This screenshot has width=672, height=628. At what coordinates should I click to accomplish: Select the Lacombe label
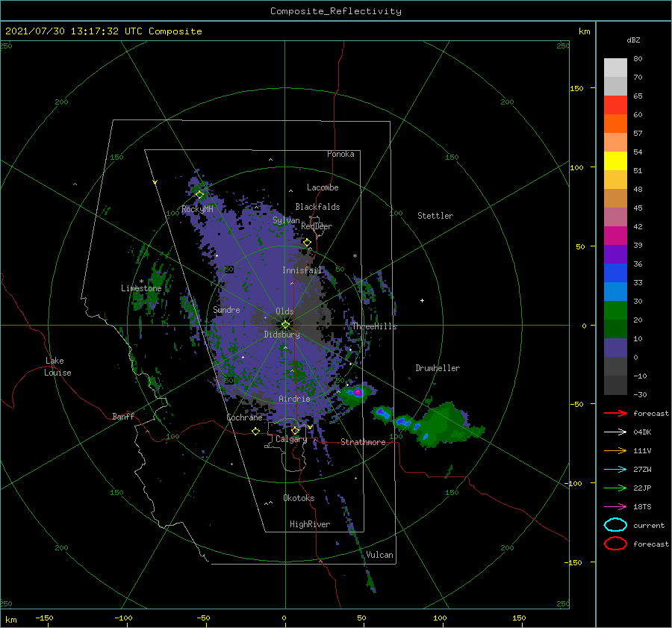323,187
